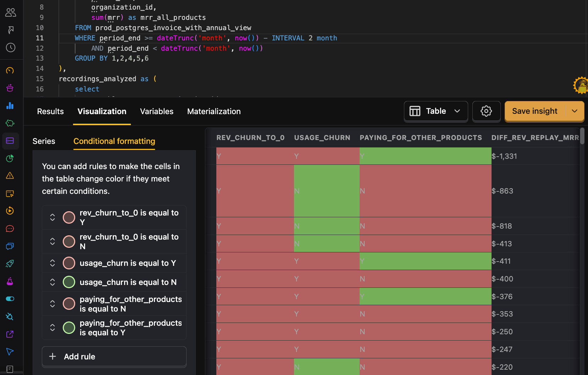The height and width of the screenshot is (375, 588).
Task: Click green swatch for usage_churn equals N
Action: [x=69, y=282]
